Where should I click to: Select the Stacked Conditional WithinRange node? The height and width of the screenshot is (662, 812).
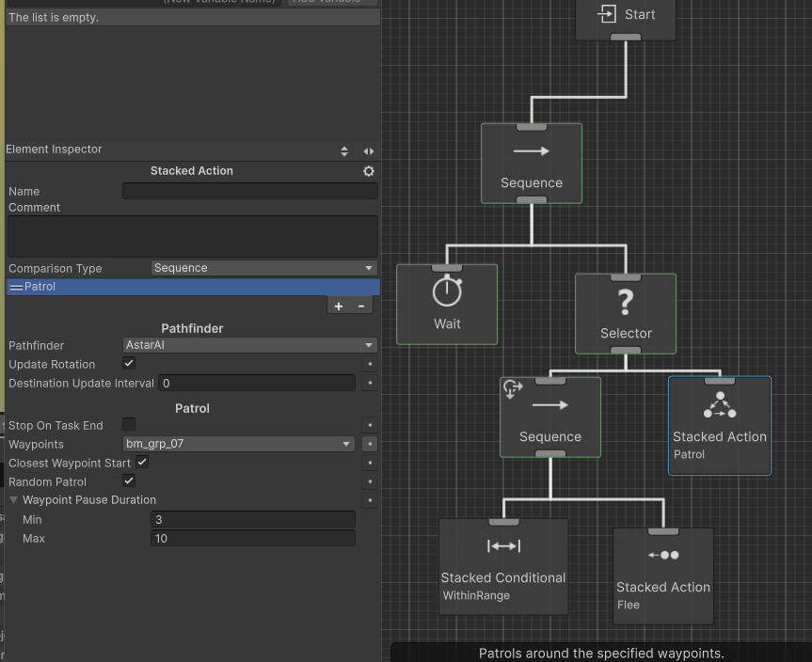click(503, 566)
